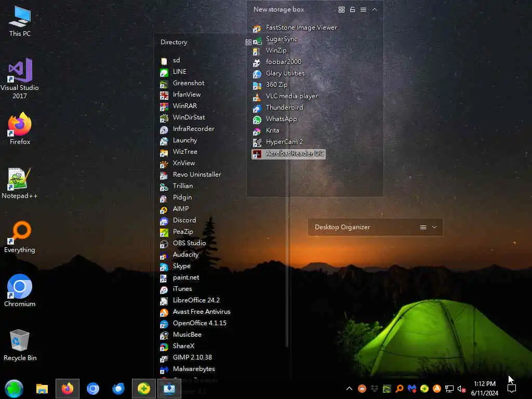Open Launchy in the Directory list
Viewport: 532px width, 399px height.
(x=179, y=140)
